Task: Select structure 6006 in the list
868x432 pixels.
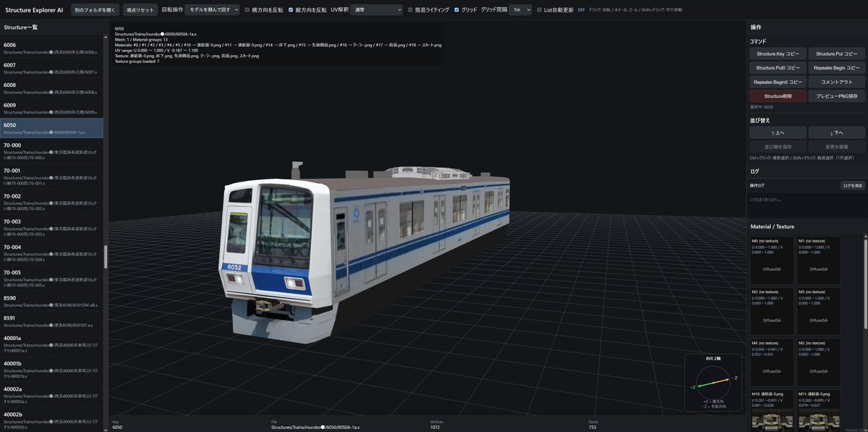Action: point(52,48)
